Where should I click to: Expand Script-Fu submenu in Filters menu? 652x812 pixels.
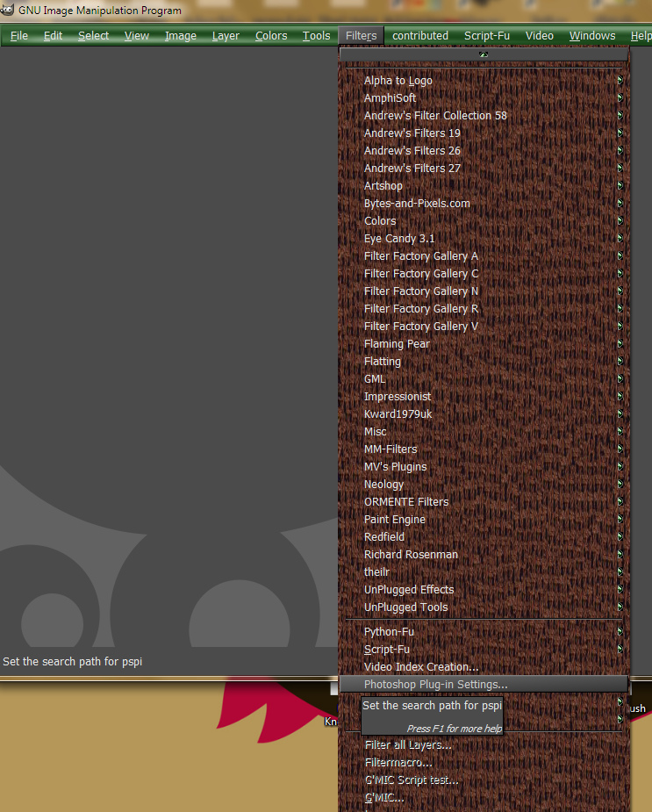(484, 650)
